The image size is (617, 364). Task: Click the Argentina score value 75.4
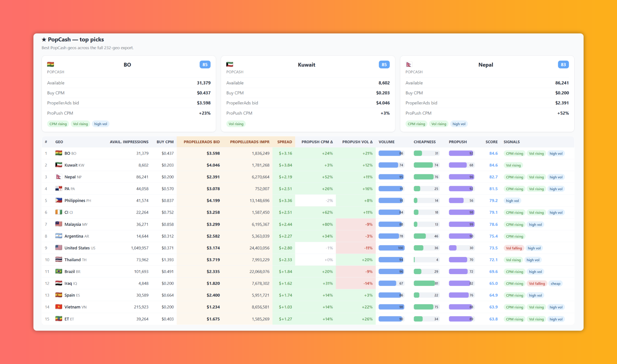493,236
